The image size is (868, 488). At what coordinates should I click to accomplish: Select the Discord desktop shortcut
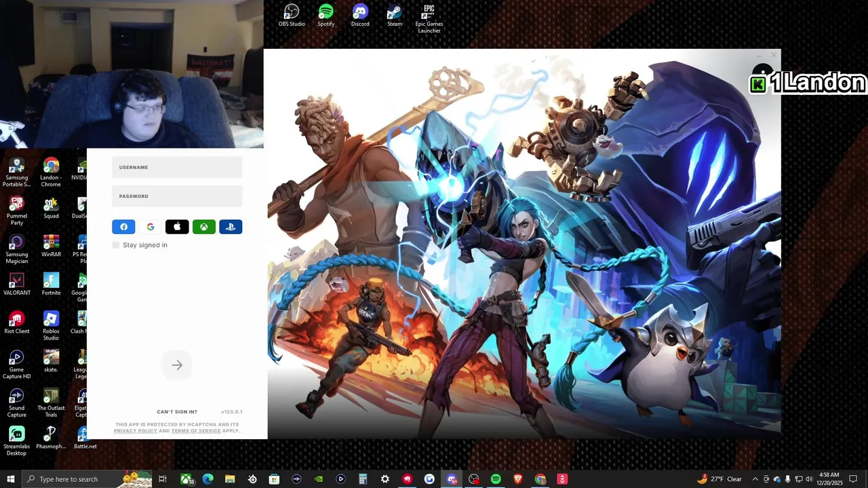(x=360, y=16)
